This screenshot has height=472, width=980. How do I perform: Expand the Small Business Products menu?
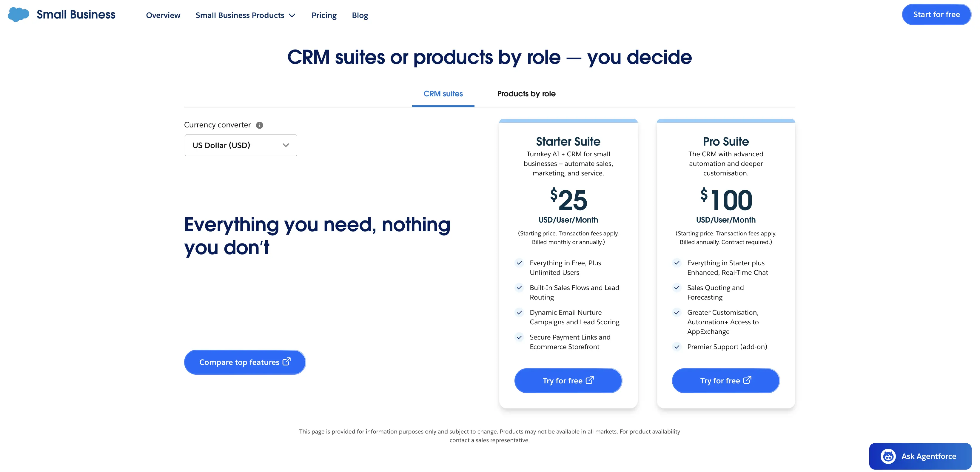(x=245, y=15)
